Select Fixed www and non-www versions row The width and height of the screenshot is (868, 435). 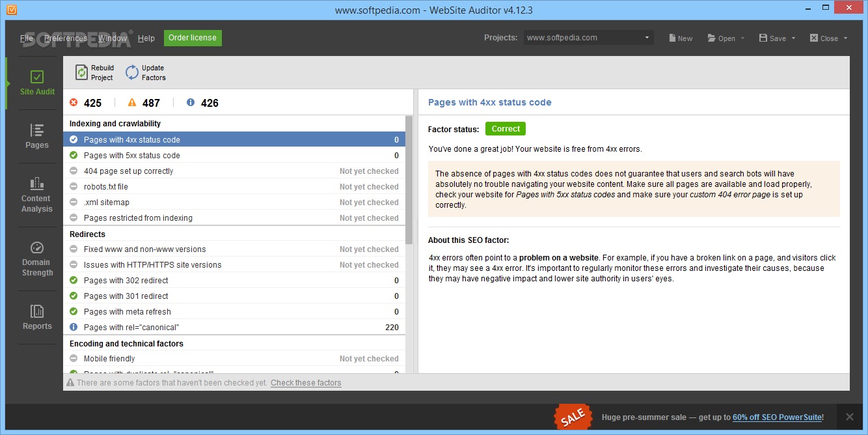point(234,249)
